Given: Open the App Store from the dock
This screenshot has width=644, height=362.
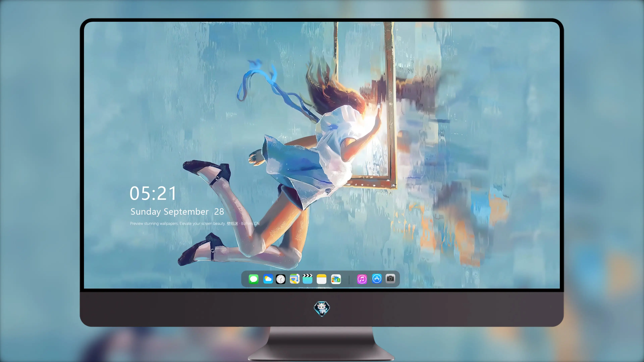Looking at the screenshot, I should pos(377,279).
